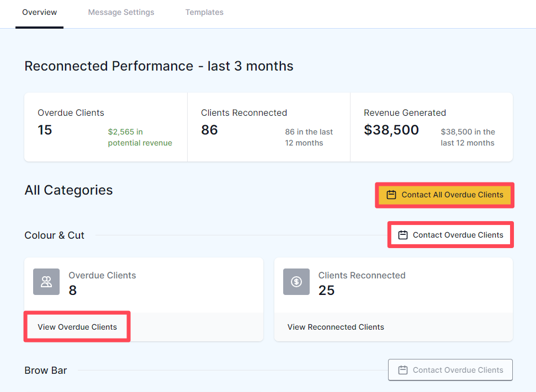This screenshot has height=392, width=536.
Task: Contact overdue clients for Brow Bar
Action: (x=450, y=370)
